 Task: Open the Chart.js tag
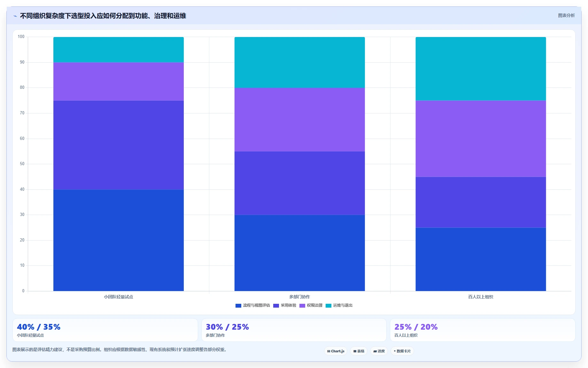pos(336,351)
